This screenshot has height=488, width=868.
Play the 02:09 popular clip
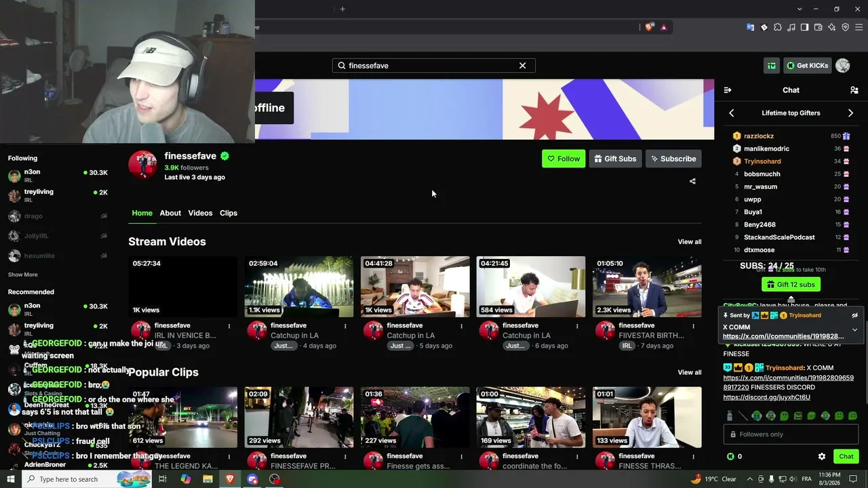[299, 418]
